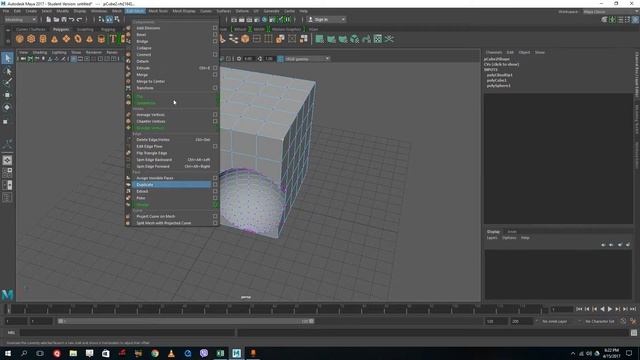Open the Sign In dropdown
Screen dimensions: 640x360
tap(327, 20)
